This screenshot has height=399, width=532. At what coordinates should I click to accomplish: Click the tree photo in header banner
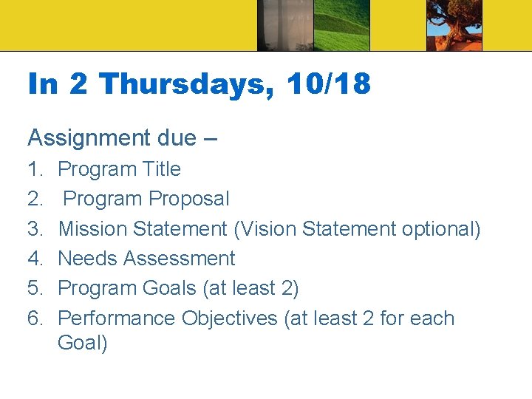(x=454, y=24)
